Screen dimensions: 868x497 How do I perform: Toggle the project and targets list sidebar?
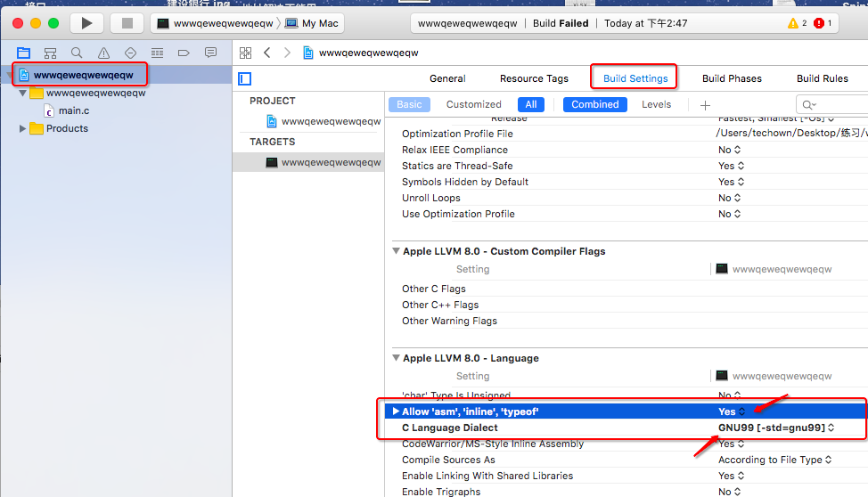[245, 79]
